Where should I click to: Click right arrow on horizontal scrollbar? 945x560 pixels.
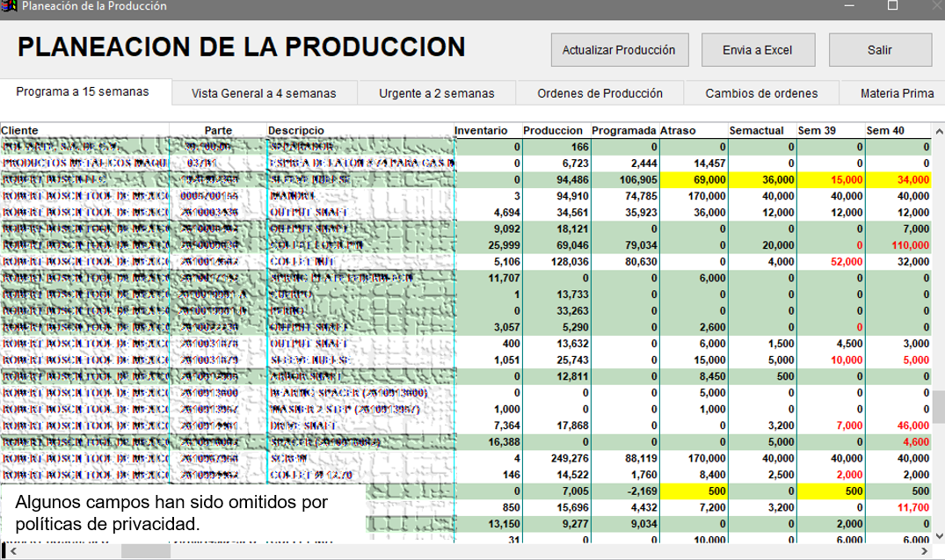tap(925, 551)
